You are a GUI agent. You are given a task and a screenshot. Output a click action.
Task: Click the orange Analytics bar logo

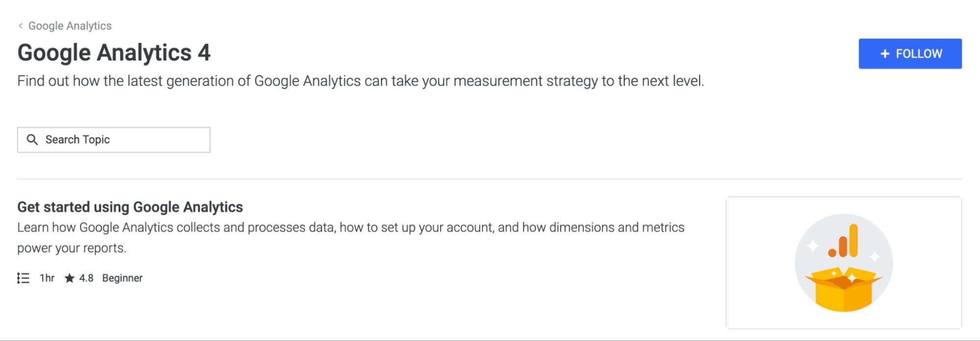[843, 241]
